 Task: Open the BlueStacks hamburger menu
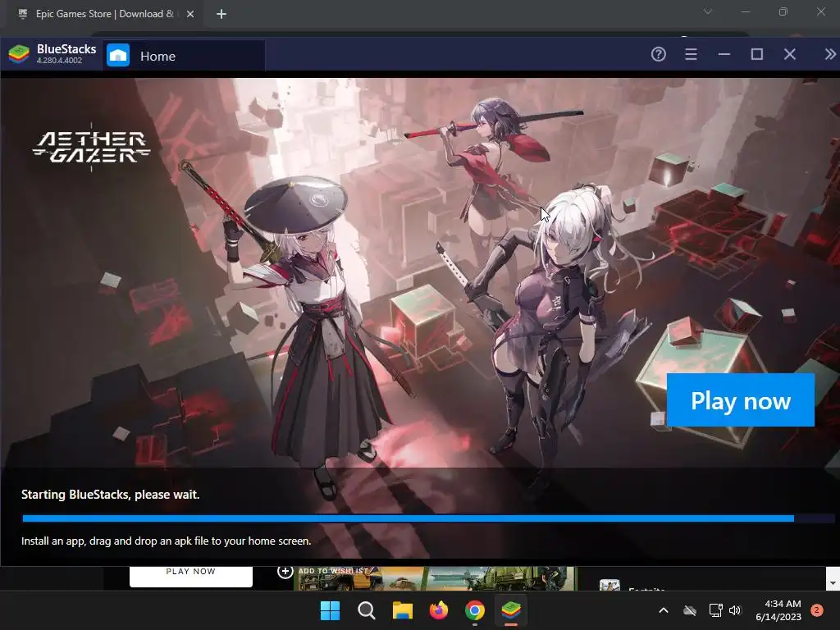click(x=691, y=54)
